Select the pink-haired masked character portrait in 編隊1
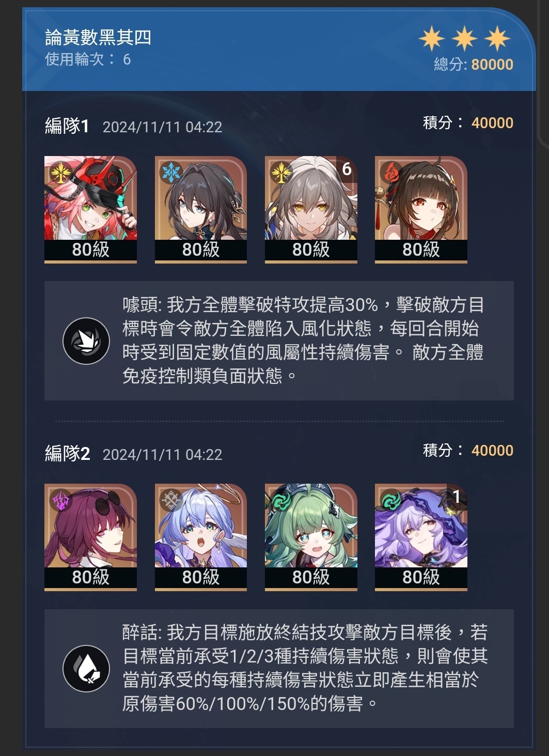549x756 pixels. point(90,209)
